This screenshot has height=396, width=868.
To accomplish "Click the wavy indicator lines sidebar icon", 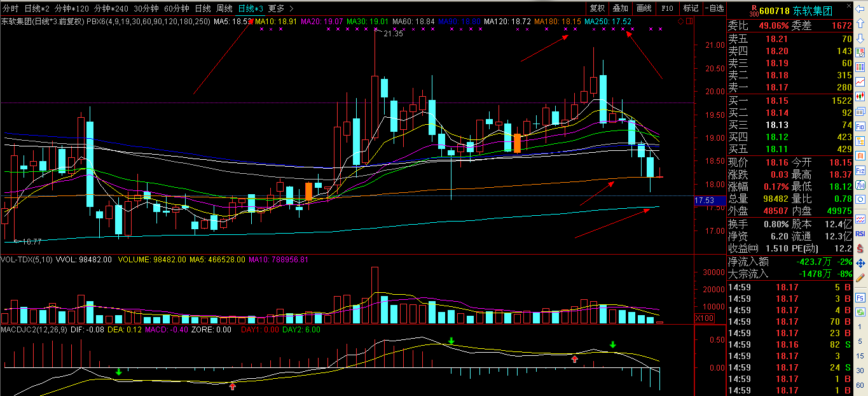I will [x=860, y=219].
